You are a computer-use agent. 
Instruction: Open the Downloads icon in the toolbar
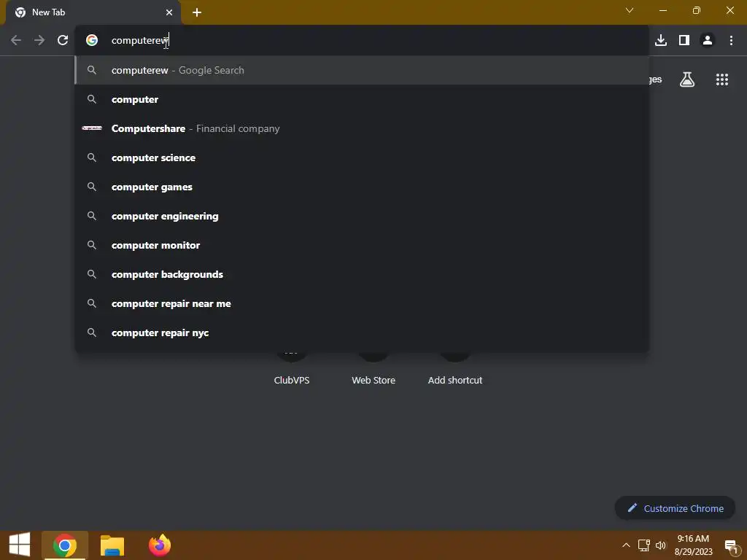point(661,40)
